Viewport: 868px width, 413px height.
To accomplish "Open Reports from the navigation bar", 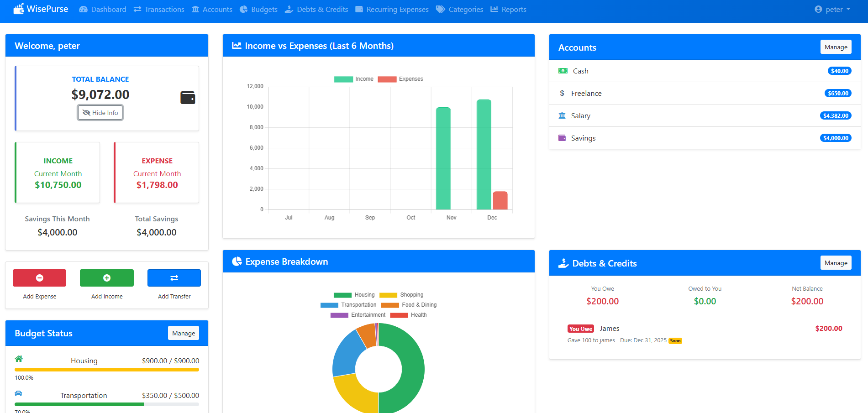I will coord(508,9).
